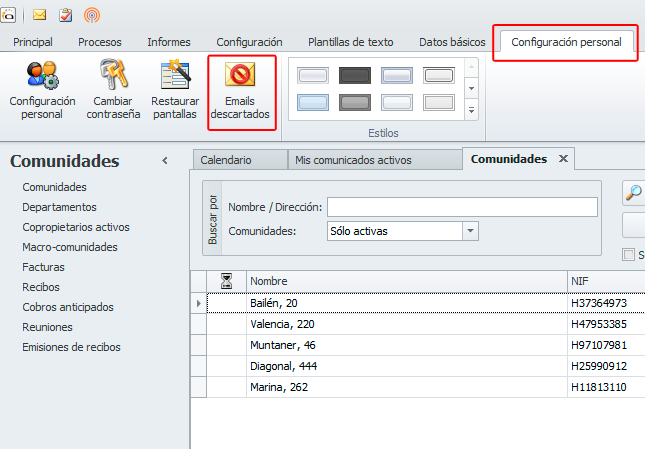The image size is (645, 449).
Task: Advance the styles gallery to its next row
Action: [x=471, y=88]
